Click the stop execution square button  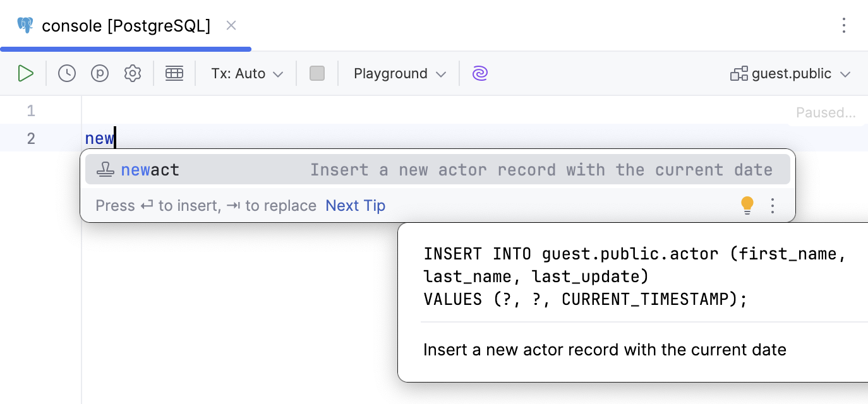[316, 73]
